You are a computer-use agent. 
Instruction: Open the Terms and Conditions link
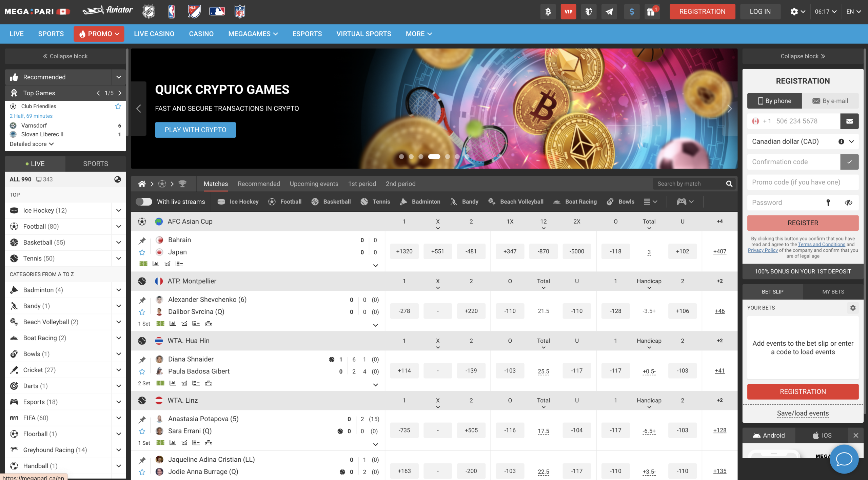[821, 244]
